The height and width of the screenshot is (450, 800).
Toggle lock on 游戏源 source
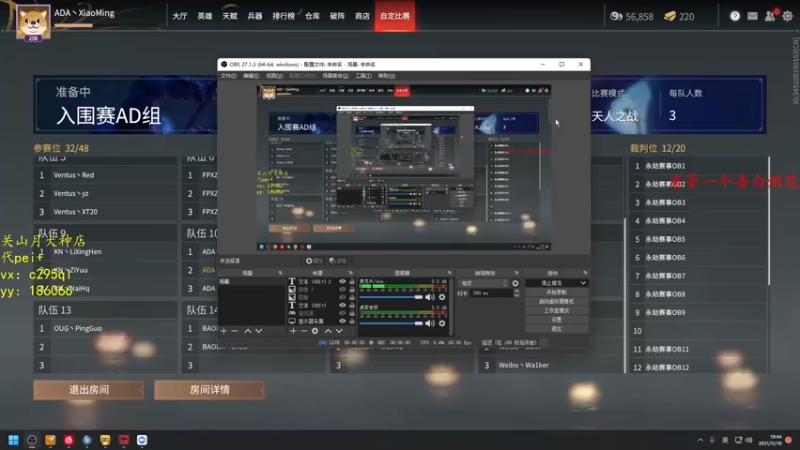[352, 313]
